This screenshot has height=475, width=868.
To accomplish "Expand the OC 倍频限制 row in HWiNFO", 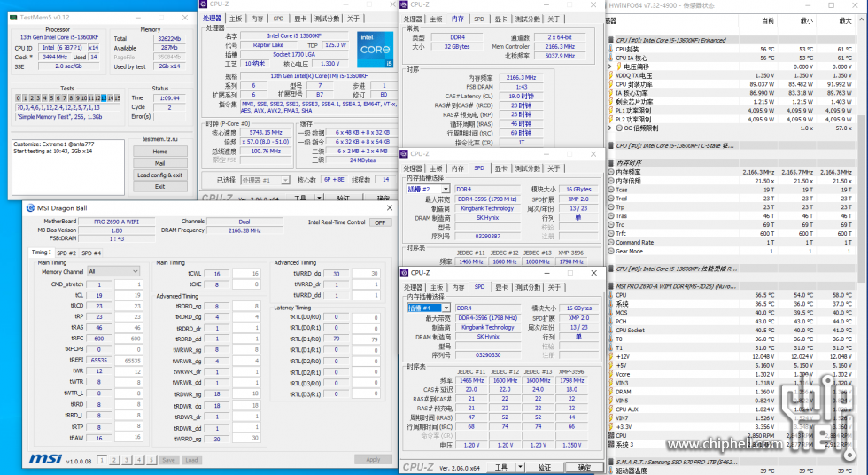I will point(610,128).
